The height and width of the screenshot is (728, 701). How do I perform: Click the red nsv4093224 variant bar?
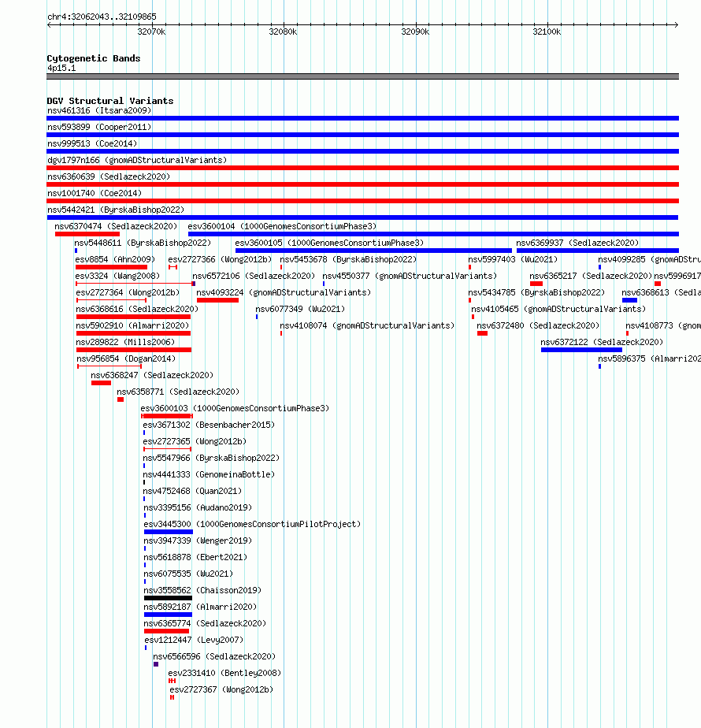click(x=217, y=300)
